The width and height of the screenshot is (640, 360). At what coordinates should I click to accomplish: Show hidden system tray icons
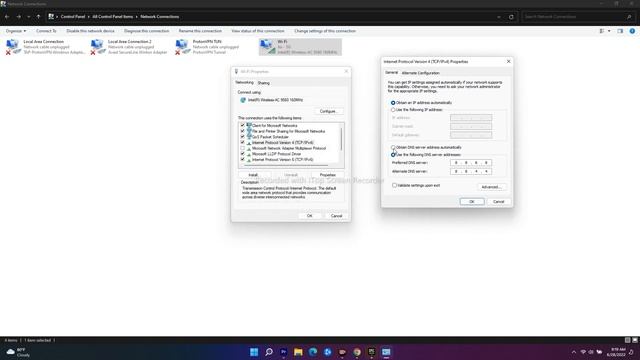pyautogui.click(x=573, y=352)
